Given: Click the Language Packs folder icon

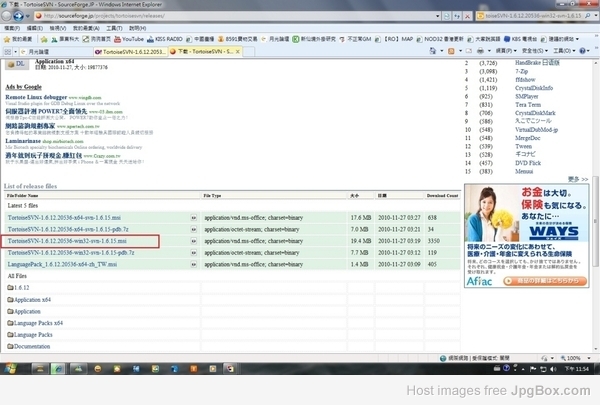Looking at the screenshot, I should click(x=9, y=335).
